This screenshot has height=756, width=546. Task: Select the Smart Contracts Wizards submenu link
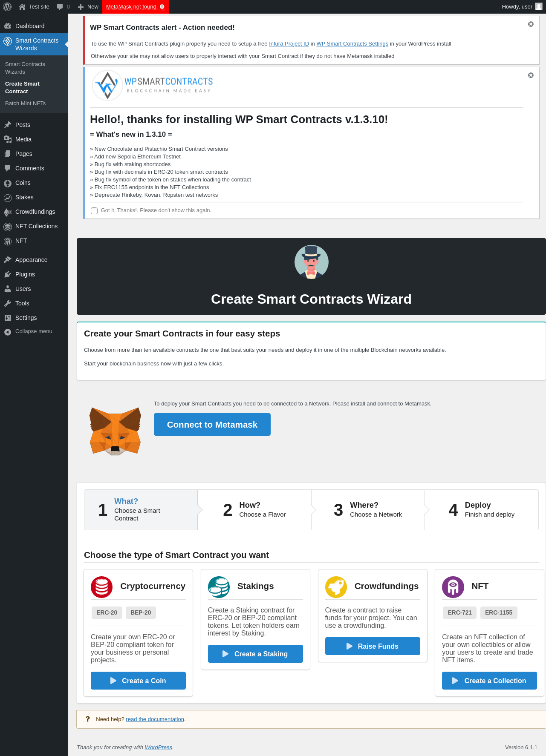25,68
